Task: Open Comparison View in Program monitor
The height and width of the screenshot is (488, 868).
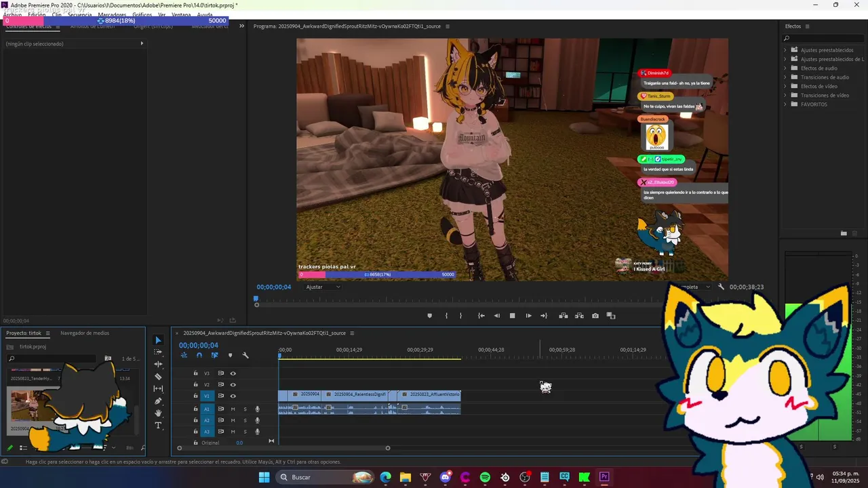Action: 611,316
